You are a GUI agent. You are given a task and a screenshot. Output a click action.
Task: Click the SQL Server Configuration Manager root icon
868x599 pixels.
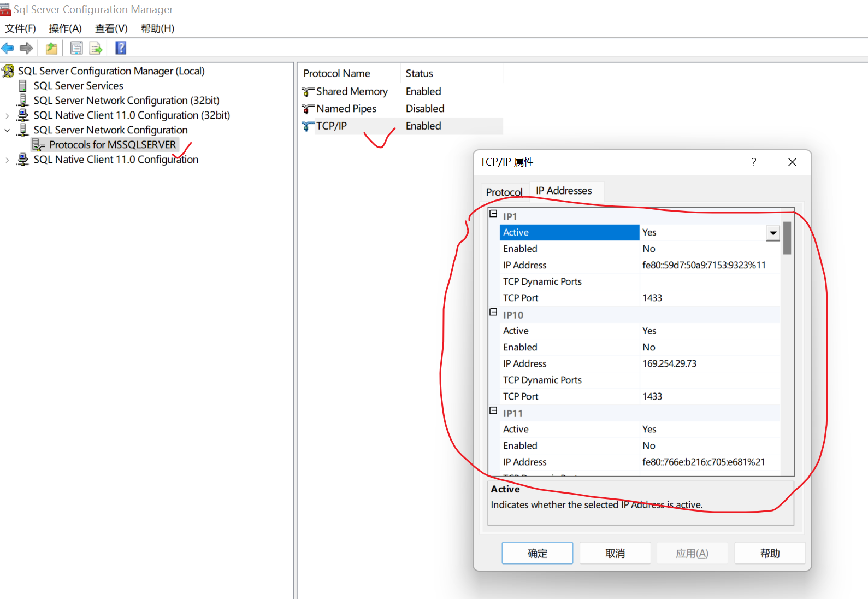pyautogui.click(x=8, y=71)
